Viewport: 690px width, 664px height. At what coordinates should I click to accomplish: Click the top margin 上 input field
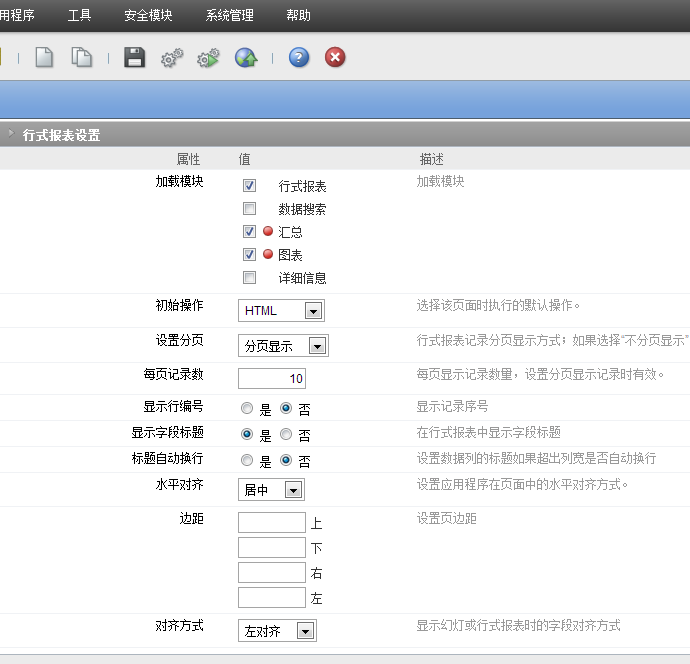[x=272, y=522]
